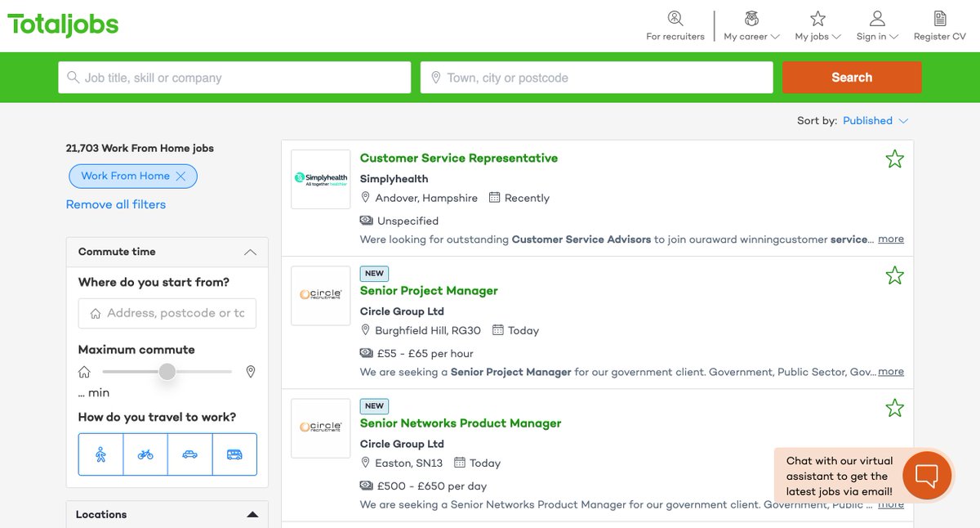This screenshot has width=980, height=528.
Task: Click NEW badge on Senior Networks Product Manager
Action: pos(374,406)
